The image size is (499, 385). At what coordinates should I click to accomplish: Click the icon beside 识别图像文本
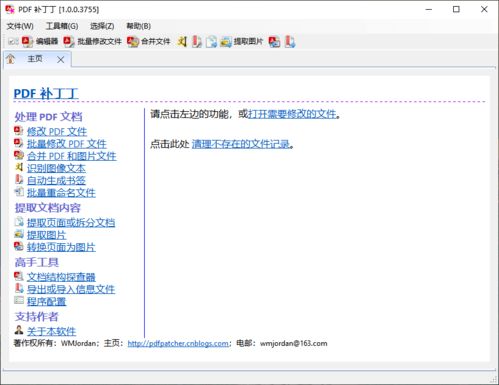(19, 167)
